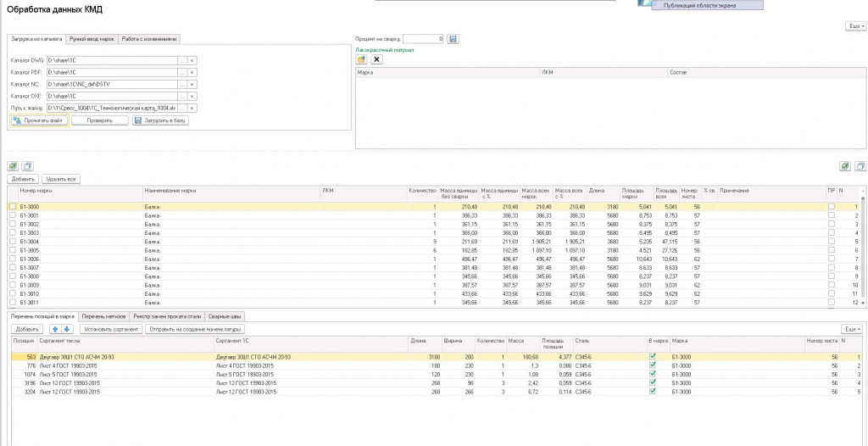The height and width of the screenshot is (446, 868).
Task: Select the Двутавр 30Ш1 СТО АСЧМ 20-93 row
Action: click(x=437, y=357)
